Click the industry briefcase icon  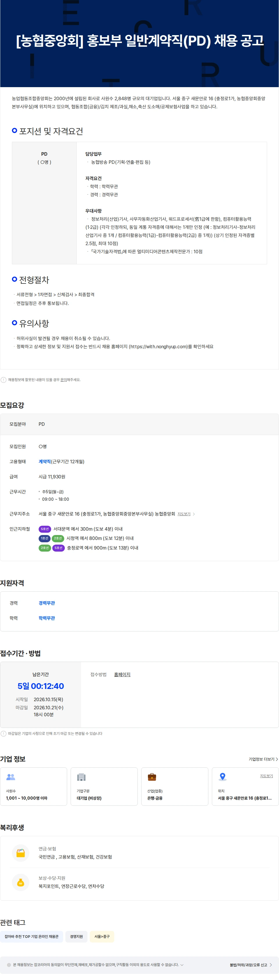click(x=152, y=777)
